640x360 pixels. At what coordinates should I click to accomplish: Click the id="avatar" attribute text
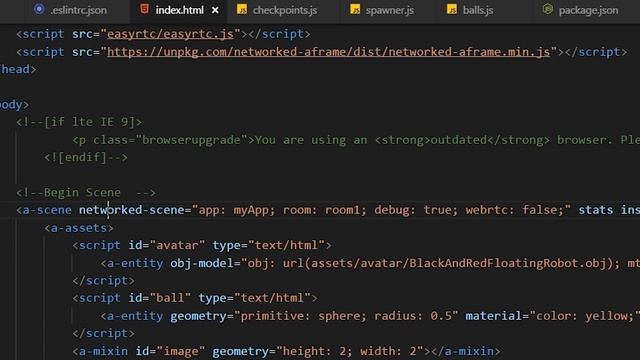(167, 245)
